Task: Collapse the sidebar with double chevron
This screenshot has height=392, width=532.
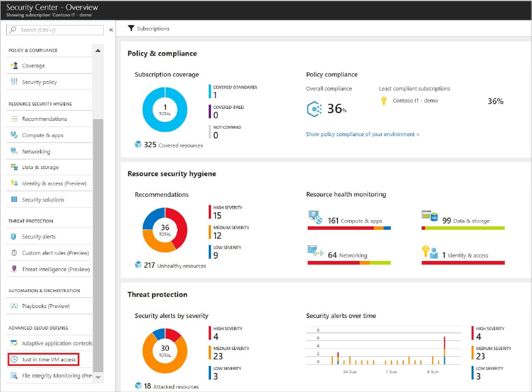Action: point(111,30)
